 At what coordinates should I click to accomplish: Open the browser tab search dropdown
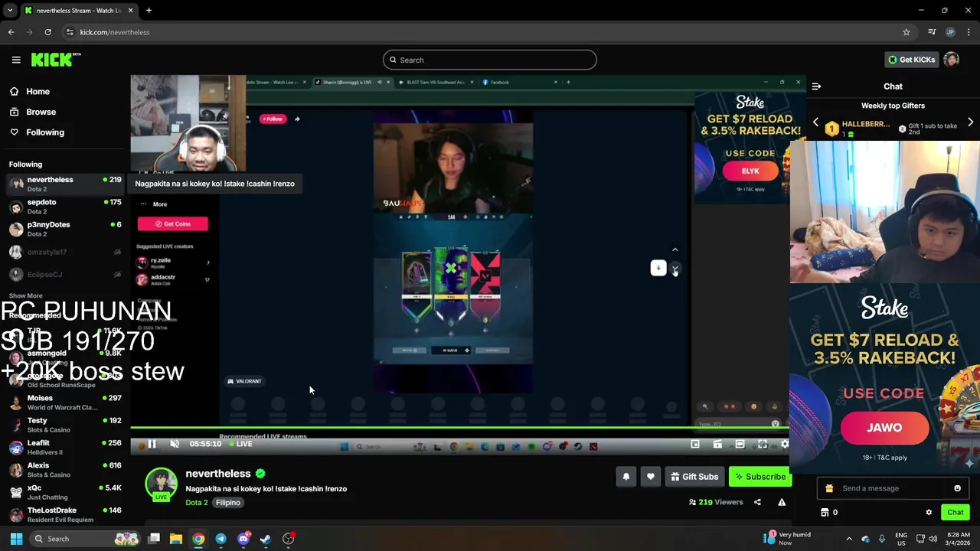pyautogui.click(x=10, y=11)
